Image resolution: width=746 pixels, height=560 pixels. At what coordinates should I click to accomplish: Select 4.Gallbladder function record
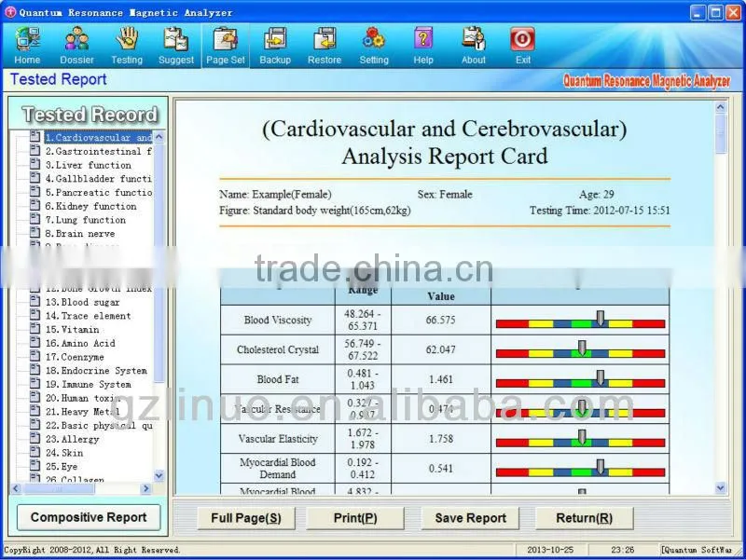point(99,179)
